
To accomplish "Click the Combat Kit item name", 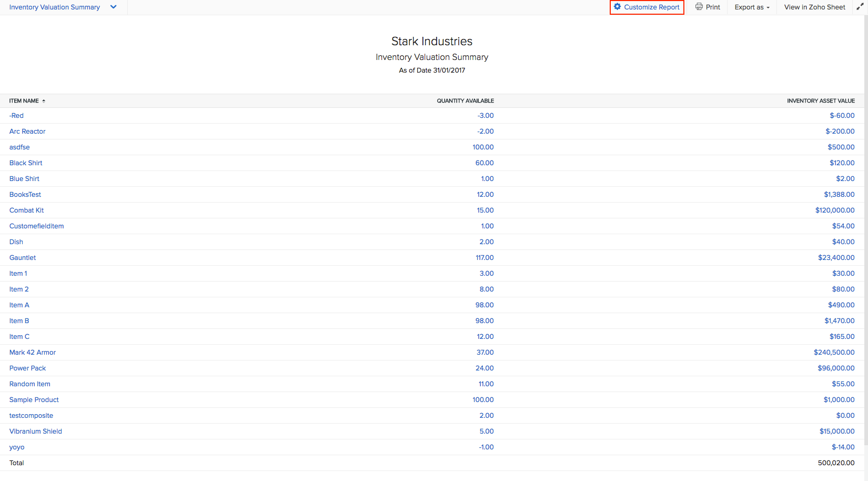I will point(26,211).
